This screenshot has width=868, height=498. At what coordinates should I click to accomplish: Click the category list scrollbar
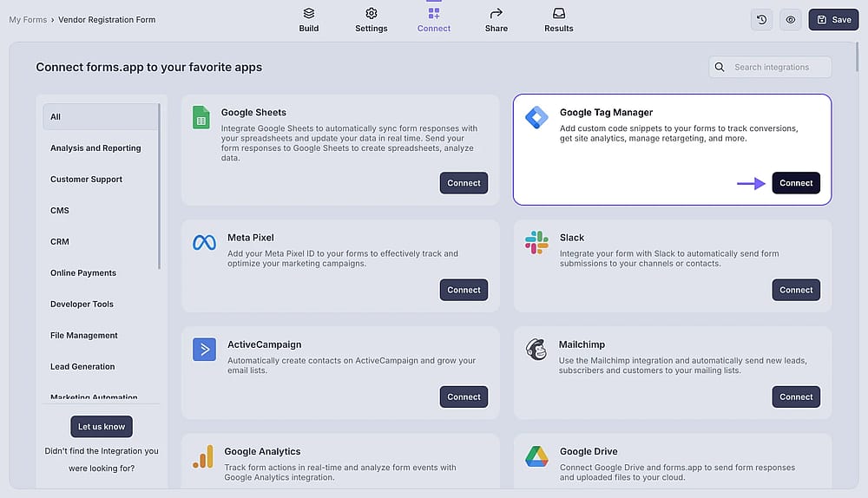tap(160, 187)
